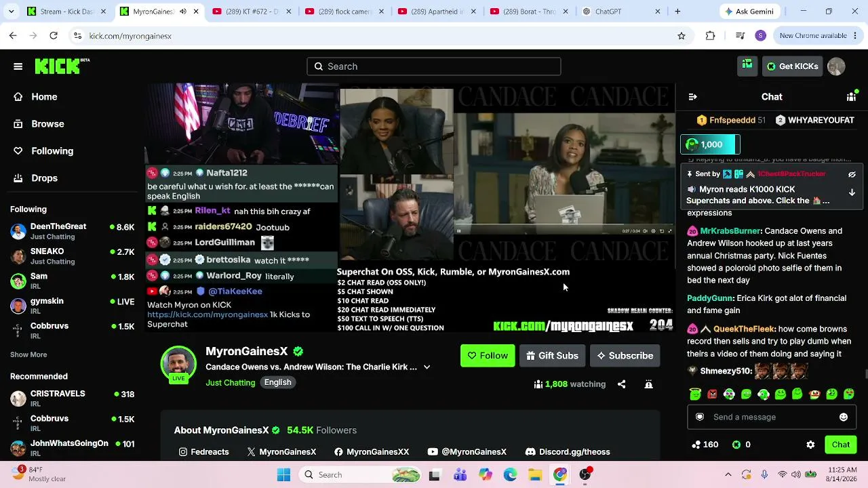
Task: Open Chrome extensions puzzle icon
Action: 710,36
